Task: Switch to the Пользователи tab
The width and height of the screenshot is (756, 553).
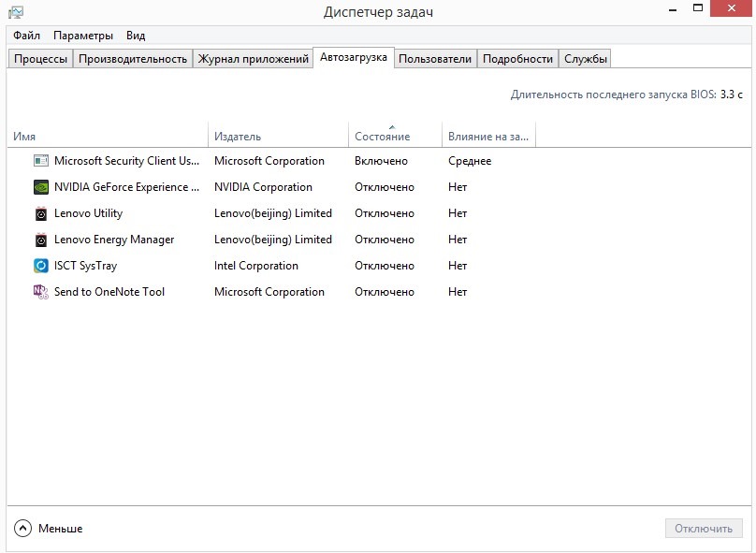Action: pos(435,59)
